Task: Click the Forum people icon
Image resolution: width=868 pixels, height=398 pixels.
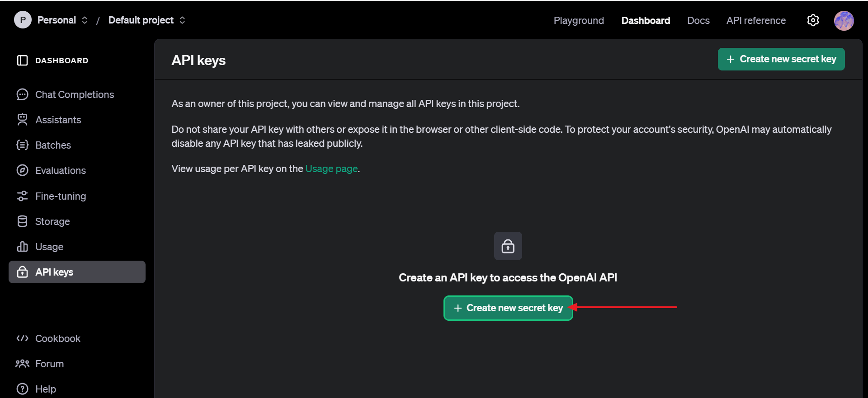Action: 22,364
